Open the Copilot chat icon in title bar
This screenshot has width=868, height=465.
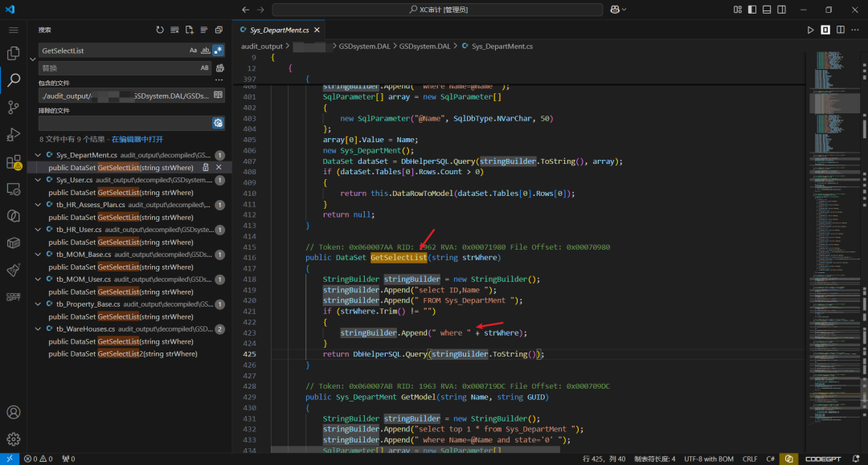coord(615,10)
